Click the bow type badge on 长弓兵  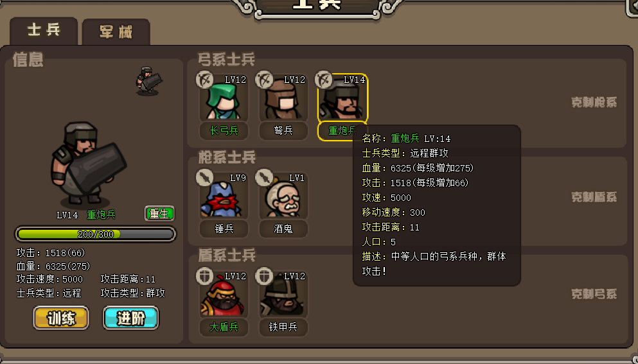click(205, 80)
